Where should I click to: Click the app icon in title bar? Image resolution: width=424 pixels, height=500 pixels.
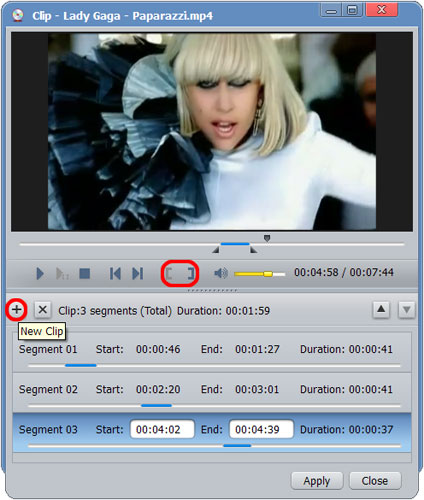point(18,15)
